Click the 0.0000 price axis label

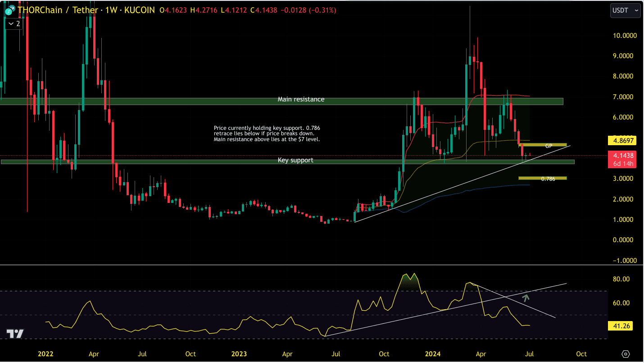(x=623, y=240)
